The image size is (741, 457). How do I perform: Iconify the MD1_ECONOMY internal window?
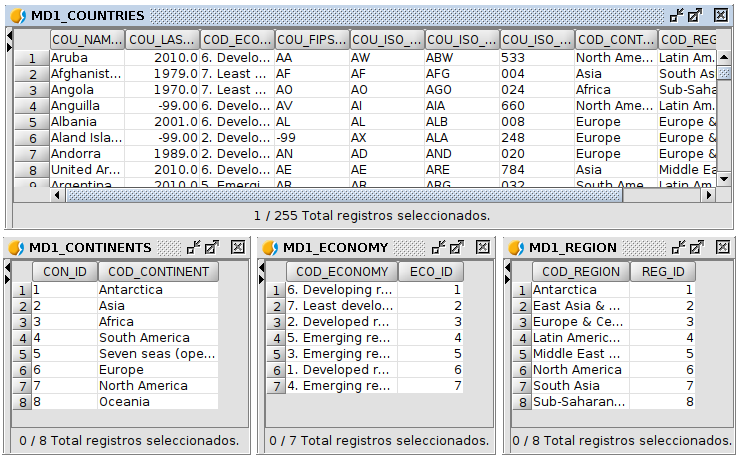click(x=438, y=247)
